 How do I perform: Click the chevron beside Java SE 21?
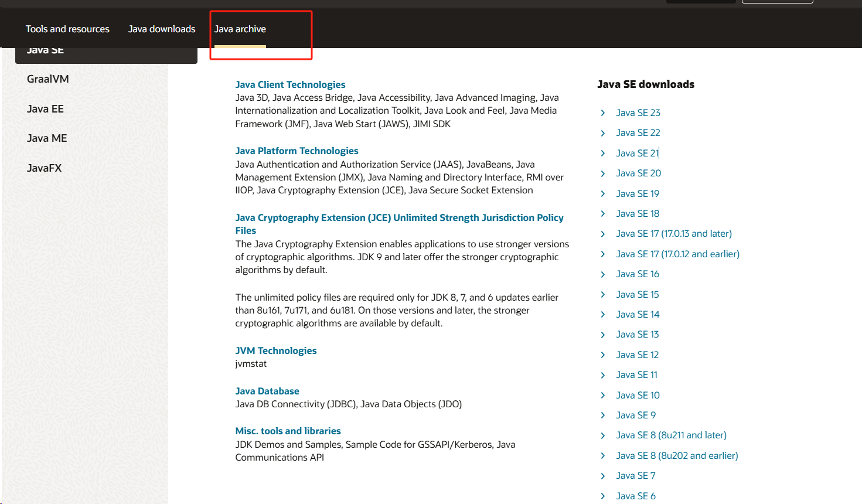[x=603, y=153]
